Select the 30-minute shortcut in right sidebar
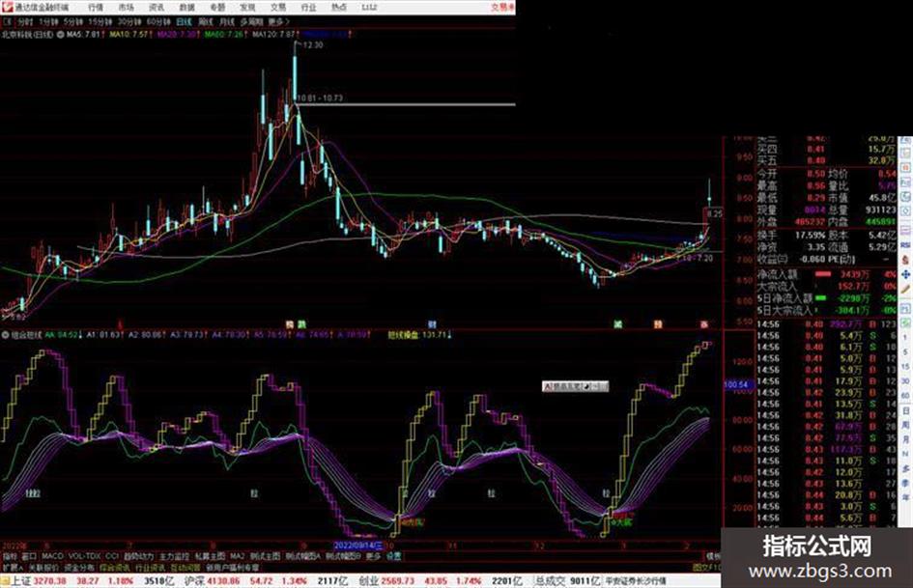This screenshot has width=913, height=588. point(905,380)
